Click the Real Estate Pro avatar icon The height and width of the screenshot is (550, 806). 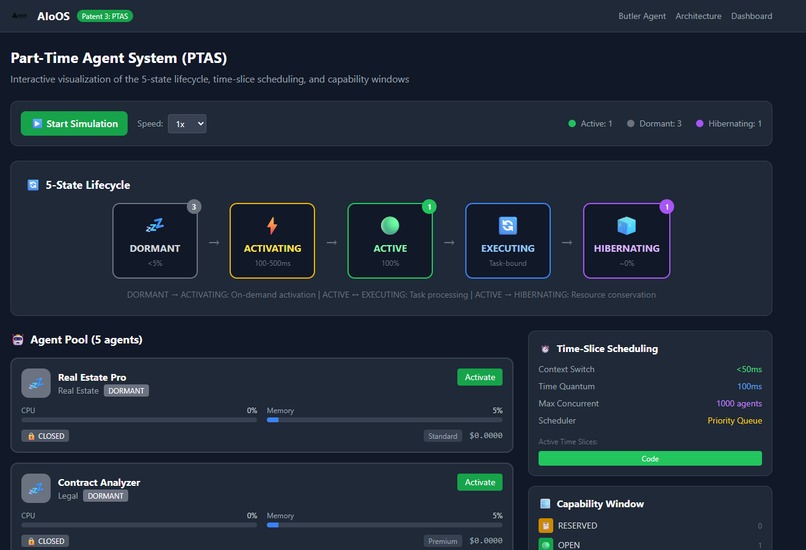(36, 383)
